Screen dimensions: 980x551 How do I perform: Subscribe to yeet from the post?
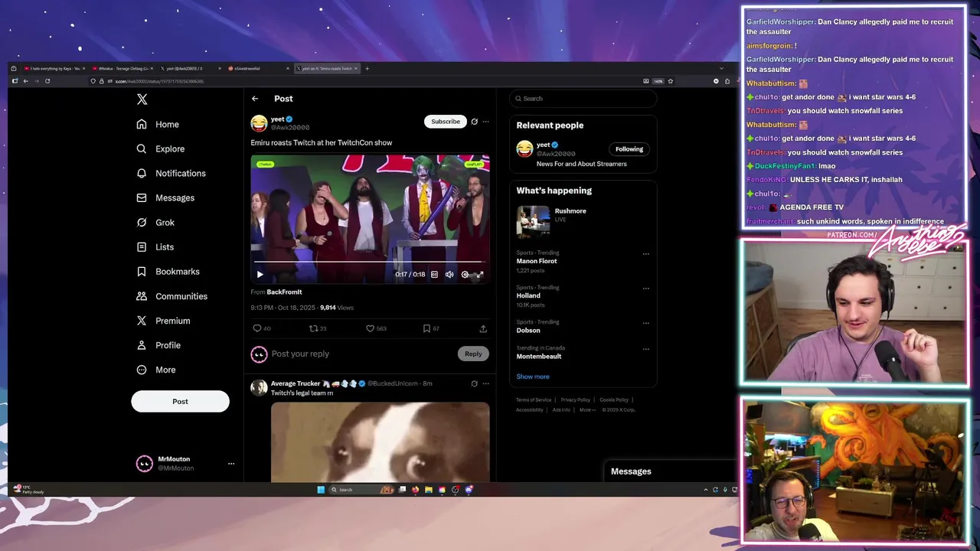pos(446,121)
